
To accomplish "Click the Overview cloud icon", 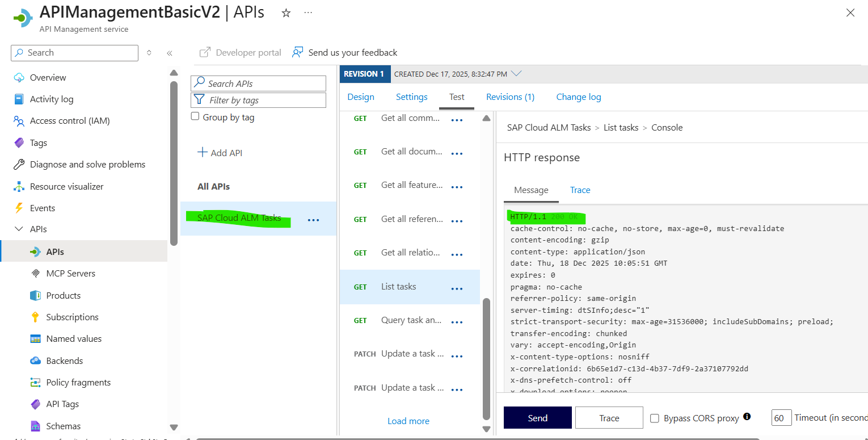I will pos(19,78).
